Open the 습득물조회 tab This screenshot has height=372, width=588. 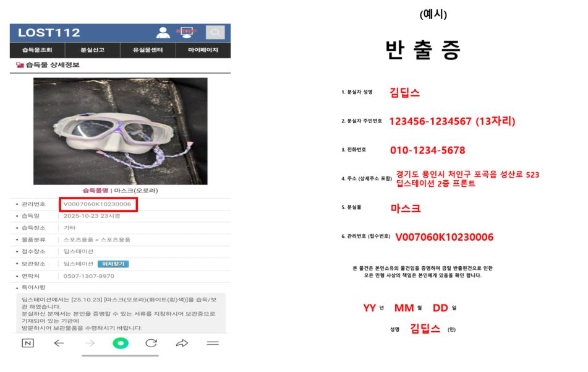[x=37, y=50]
